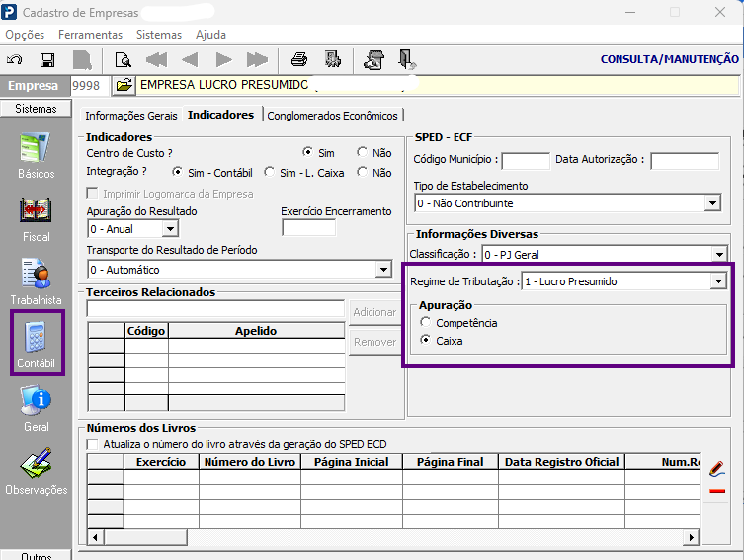The height and width of the screenshot is (560, 744).
Task: Open the Fiscal sidebar module
Action: tap(36, 220)
